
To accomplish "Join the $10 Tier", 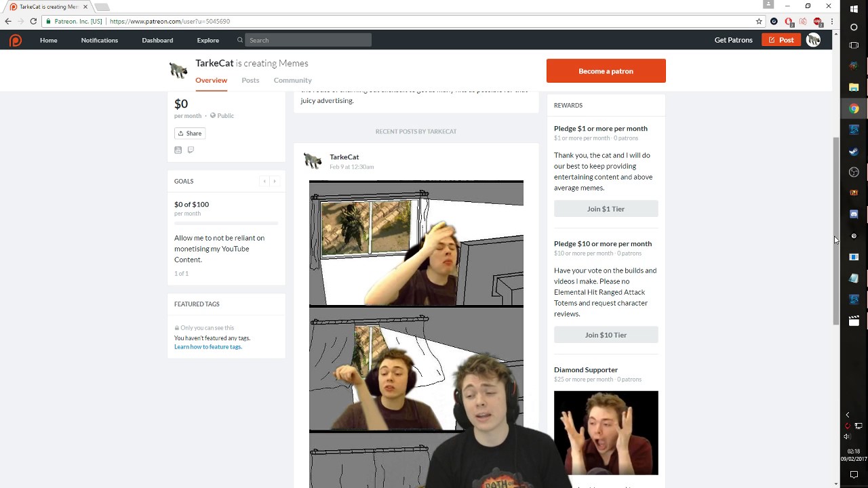I will click(x=606, y=335).
